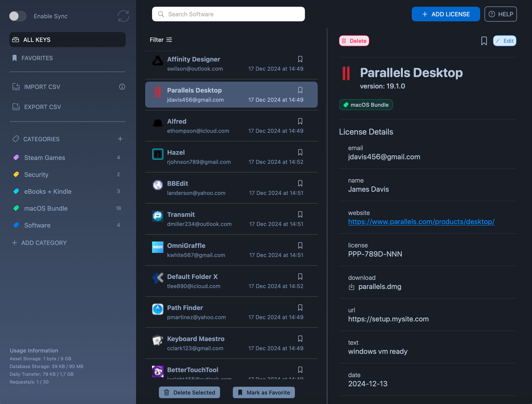Open the Favorites section
The width and height of the screenshot is (532, 404).
click(37, 58)
